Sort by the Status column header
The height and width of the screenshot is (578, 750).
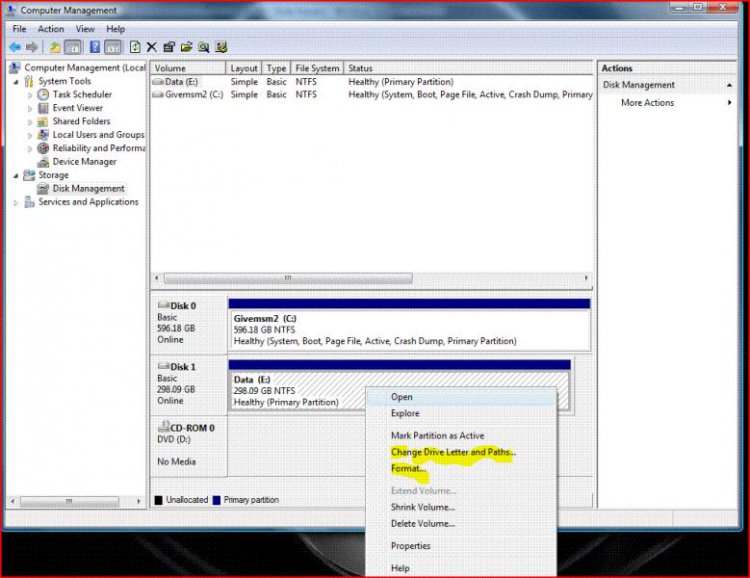click(469, 68)
